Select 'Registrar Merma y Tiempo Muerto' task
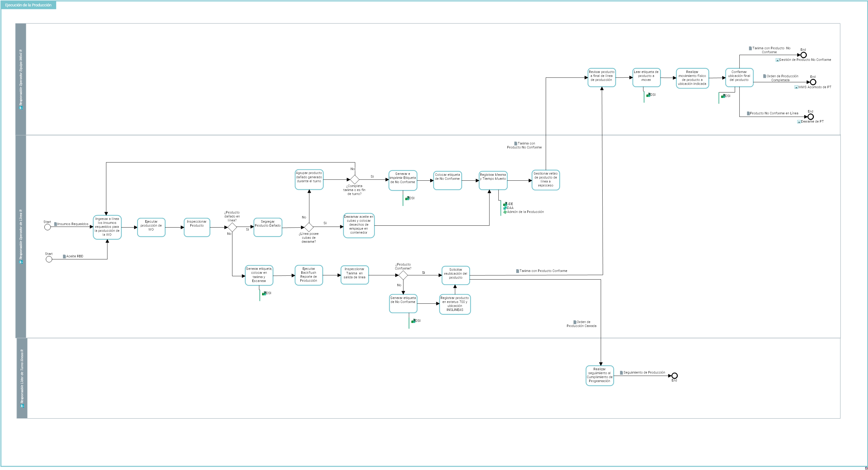 click(493, 180)
